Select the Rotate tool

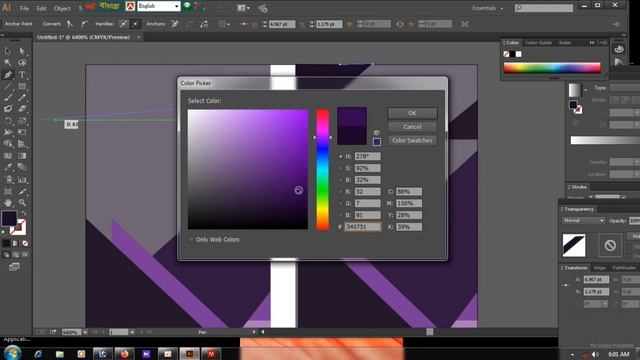8,121
